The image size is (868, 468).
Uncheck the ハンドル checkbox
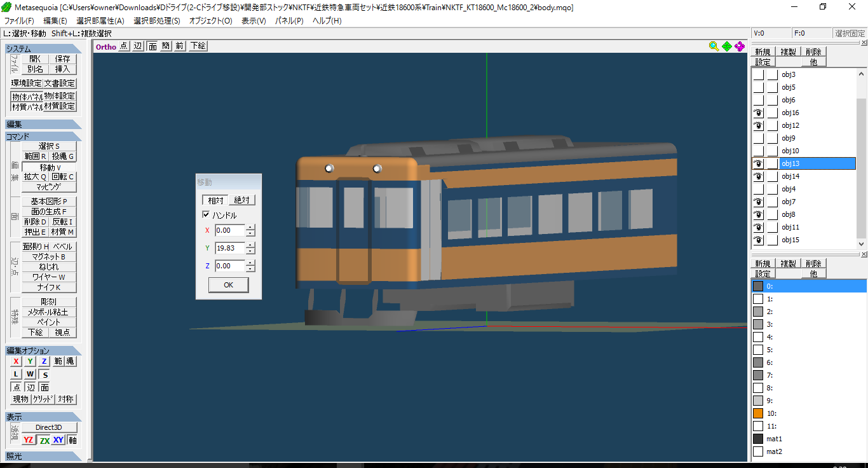(206, 215)
